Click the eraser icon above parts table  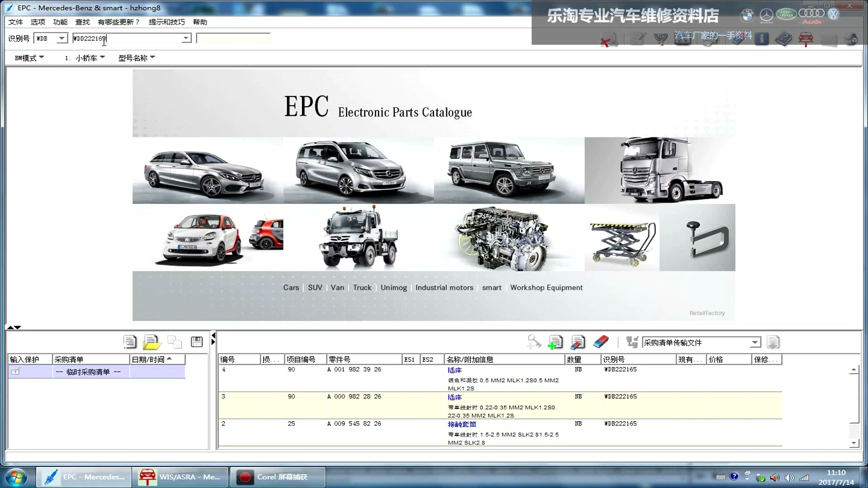point(600,342)
